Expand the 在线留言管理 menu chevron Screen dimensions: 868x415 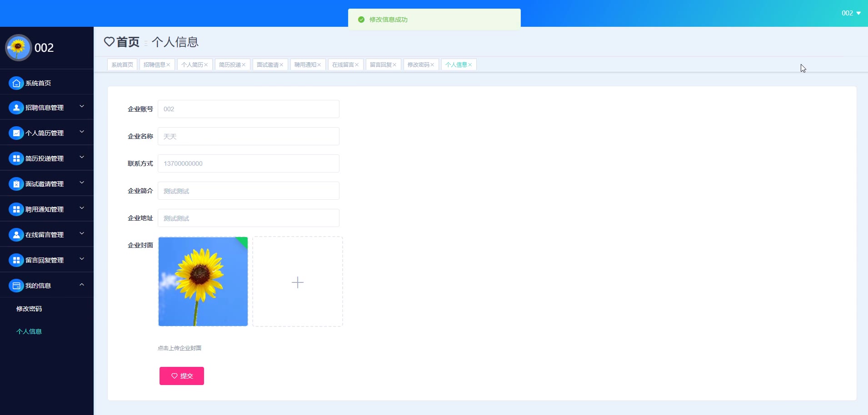tap(82, 233)
